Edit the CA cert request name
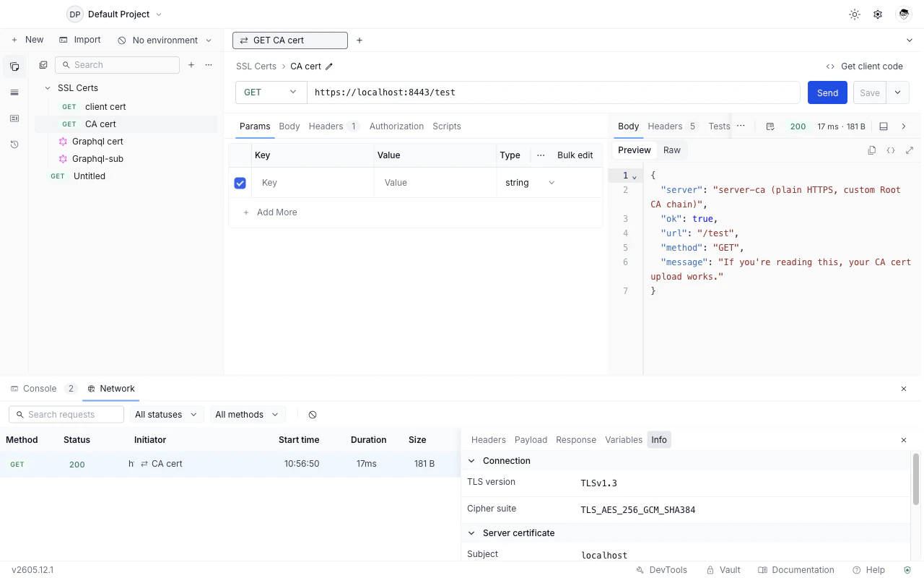Image resolution: width=924 pixels, height=578 pixels. pyautogui.click(x=329, y=66)
